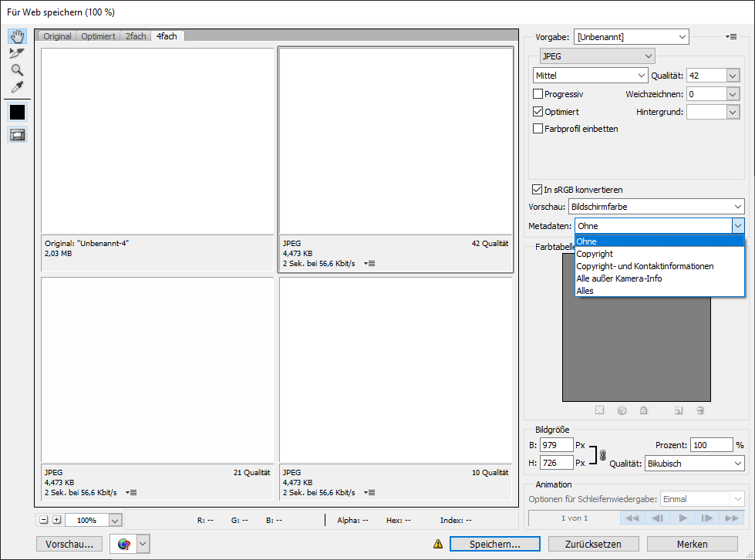Select the Hand tool

click(17, 37)
